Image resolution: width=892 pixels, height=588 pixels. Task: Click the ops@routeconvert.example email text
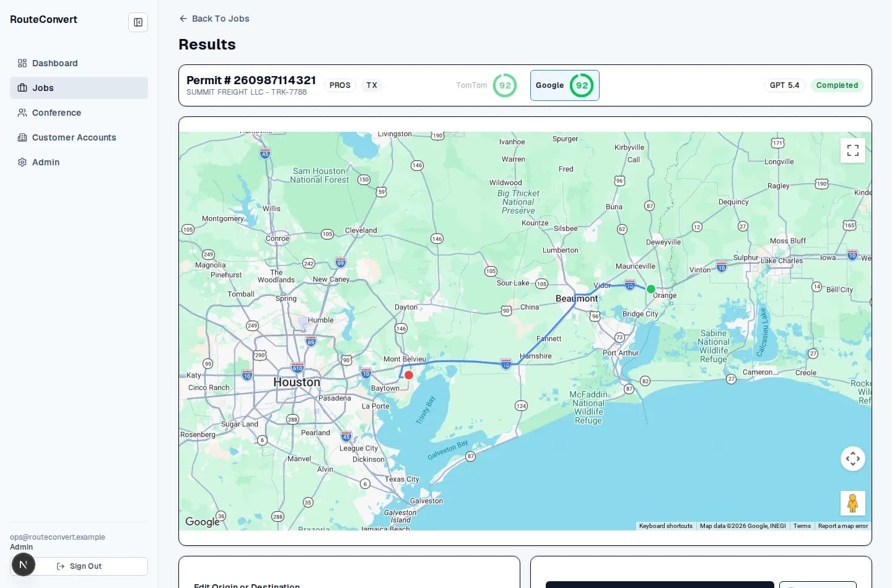tap(58, 537)
